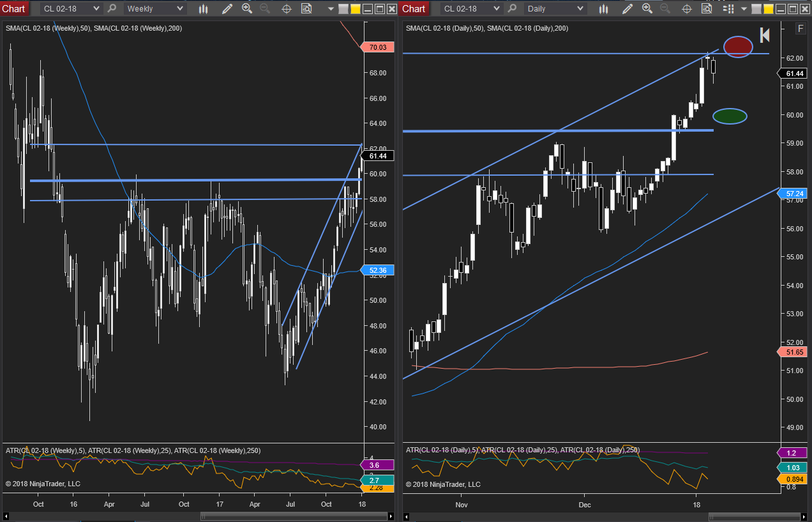
Task: Click grey instrument link swatch in Daily chart
Action: (756, 9)
